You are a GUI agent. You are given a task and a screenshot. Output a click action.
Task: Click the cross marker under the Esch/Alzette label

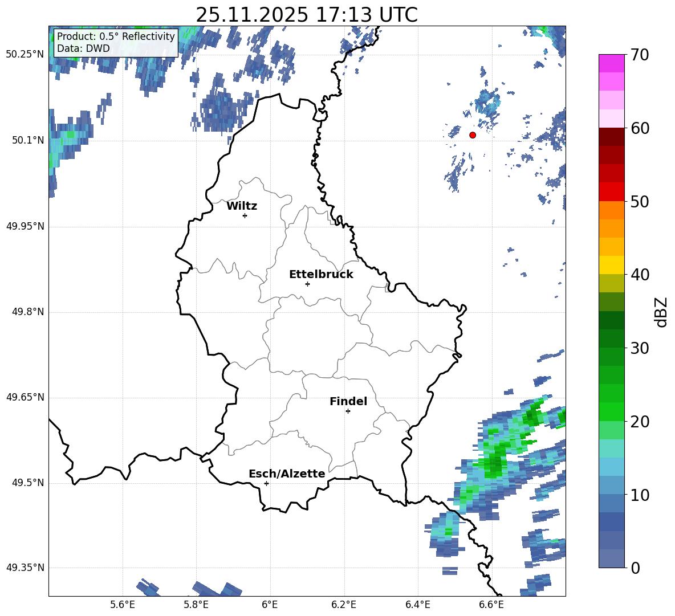click(266, 483)
